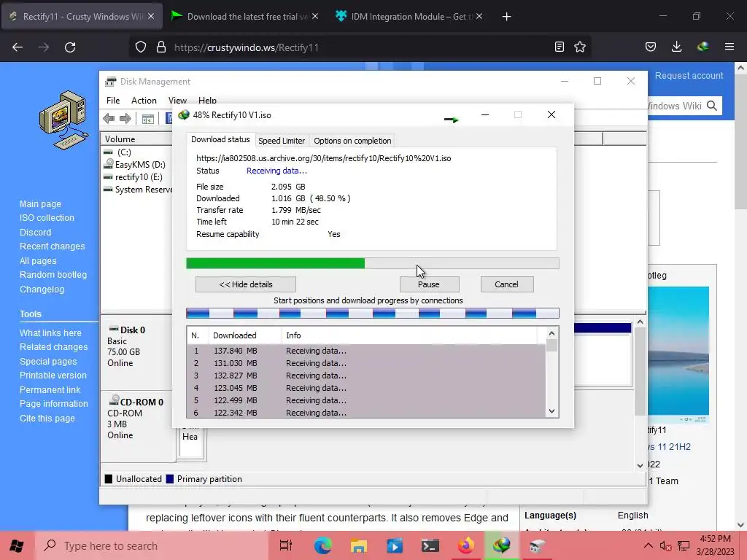Open the Firefox hamburger menu
The height and width of the screenshot is (560, 747).
729,47
